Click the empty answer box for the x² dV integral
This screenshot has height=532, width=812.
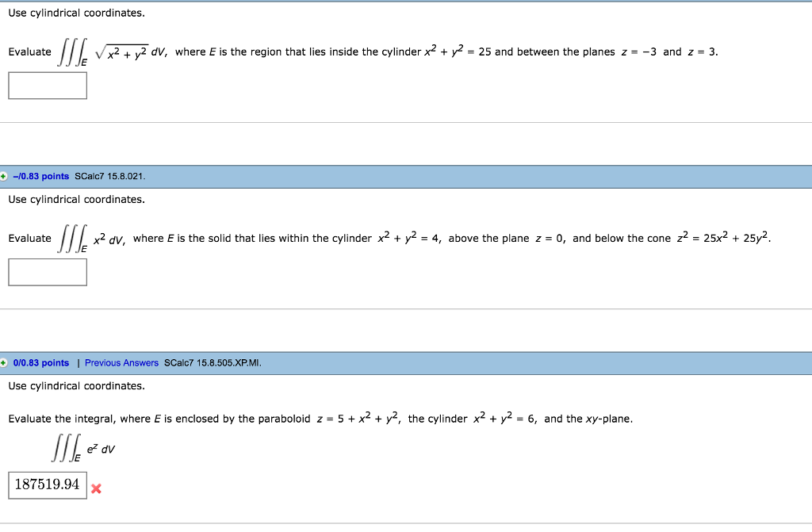(47, 273)
